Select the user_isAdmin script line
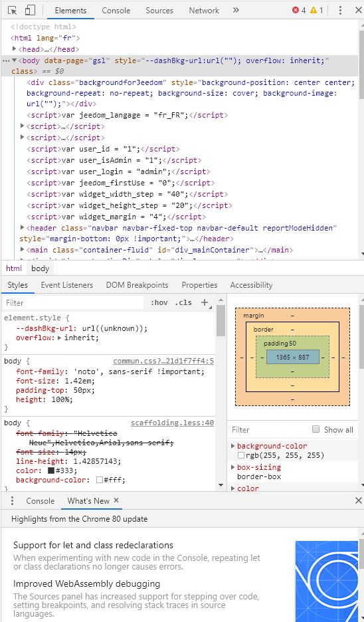Image resolution: width=364 pixels, height=622 pixels. [x=114, y=160]
